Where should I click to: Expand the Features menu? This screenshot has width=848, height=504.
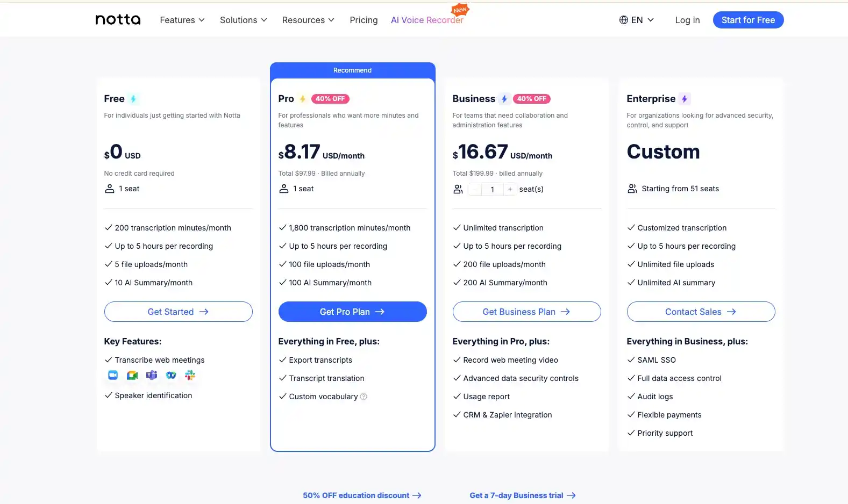182,20
